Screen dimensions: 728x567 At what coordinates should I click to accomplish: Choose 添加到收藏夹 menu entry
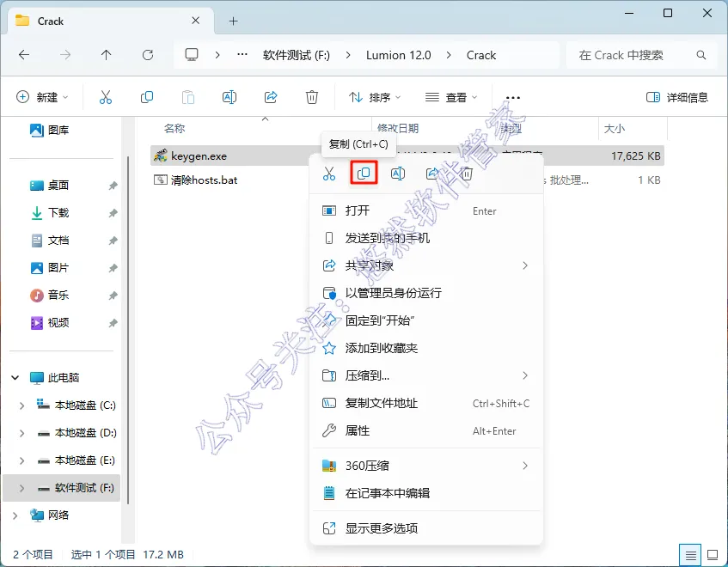[425, 348]
